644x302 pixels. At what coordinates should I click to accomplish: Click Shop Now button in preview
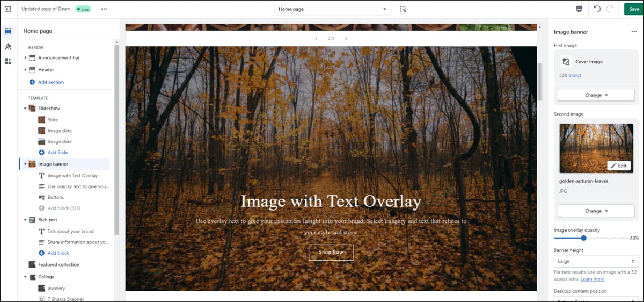pyautogui.click(x=331, y=252)
